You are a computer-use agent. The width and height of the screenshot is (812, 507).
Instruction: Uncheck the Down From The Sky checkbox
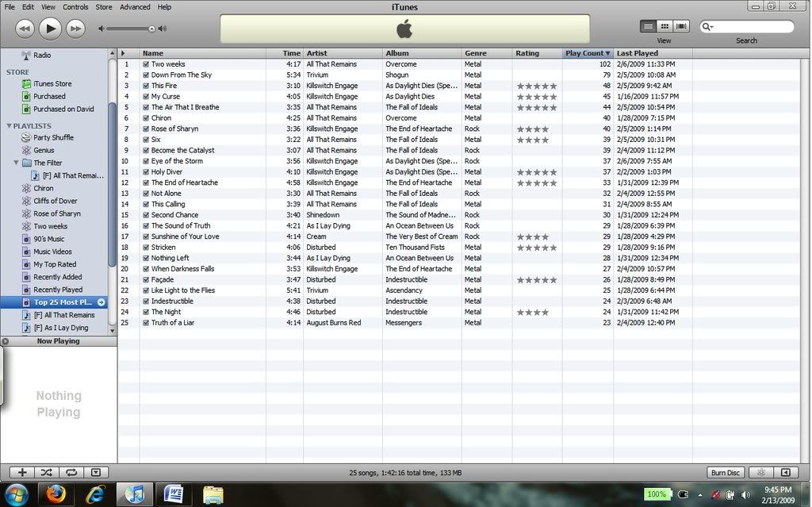tap(146, 75)
